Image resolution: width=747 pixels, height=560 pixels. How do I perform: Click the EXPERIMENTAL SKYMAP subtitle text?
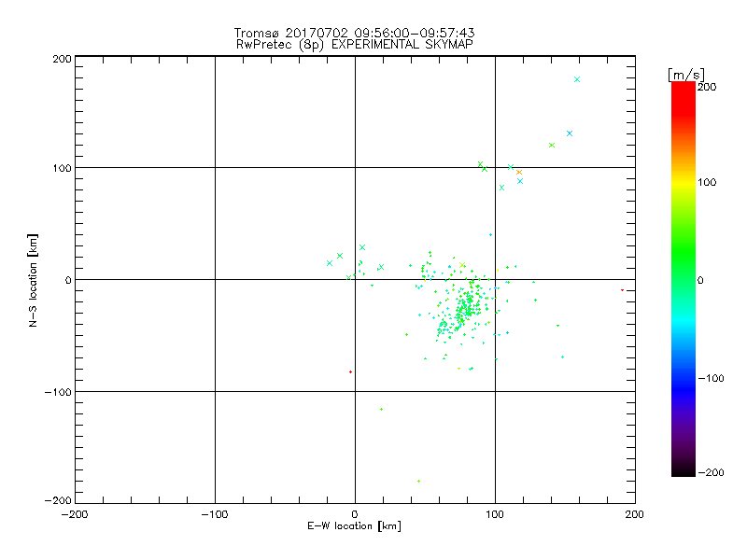402,45
